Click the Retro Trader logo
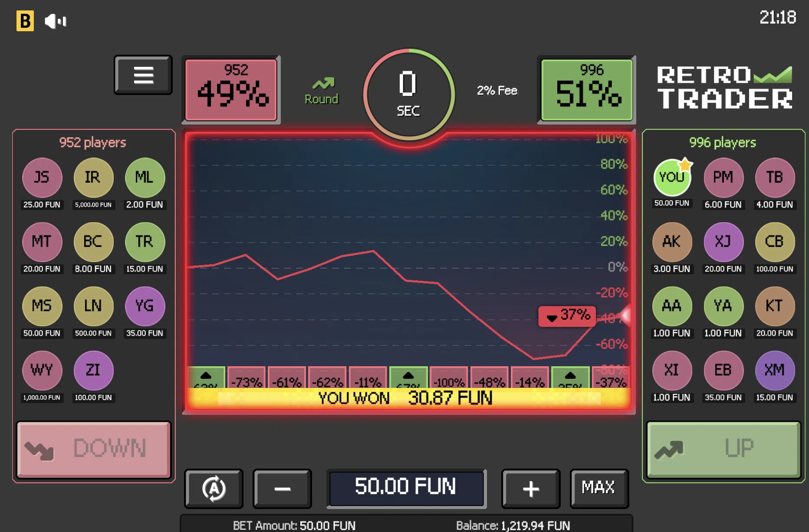Image resolution: width=809 pixels, height=532 pixels. coord(725,87)
